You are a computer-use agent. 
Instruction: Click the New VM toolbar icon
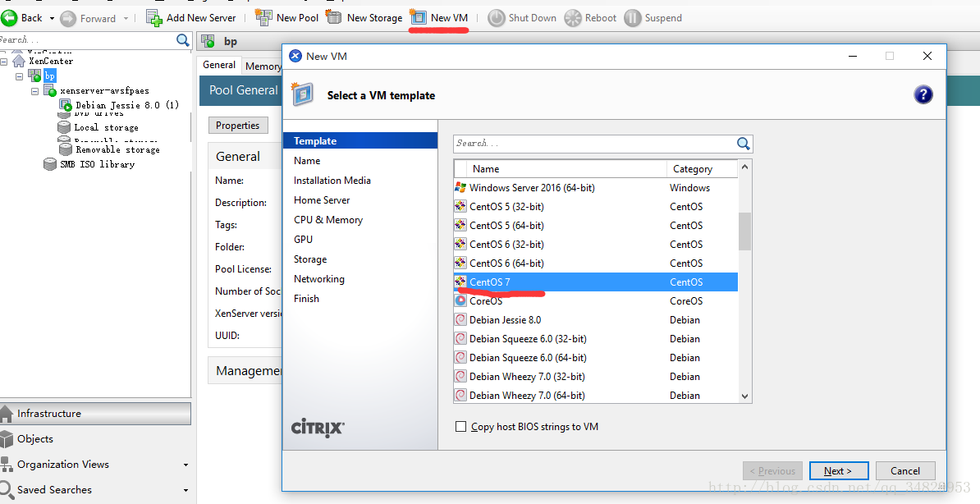(x=419, y=17)
